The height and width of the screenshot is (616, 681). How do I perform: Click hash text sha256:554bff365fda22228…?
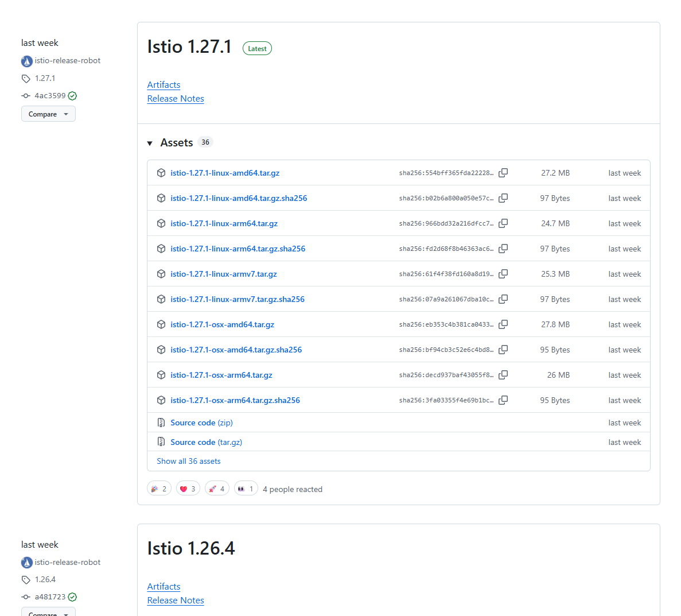(x=446, y=173)
